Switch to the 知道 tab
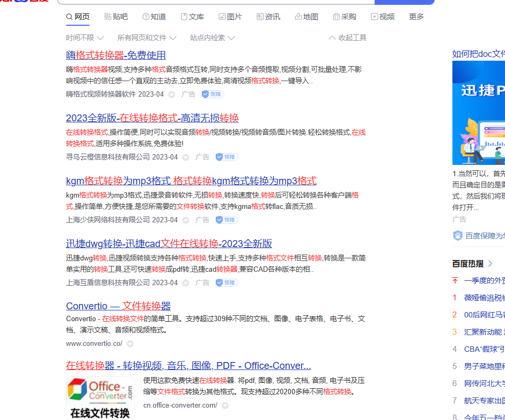Screen dimensions: 505x420 point(154,17)
